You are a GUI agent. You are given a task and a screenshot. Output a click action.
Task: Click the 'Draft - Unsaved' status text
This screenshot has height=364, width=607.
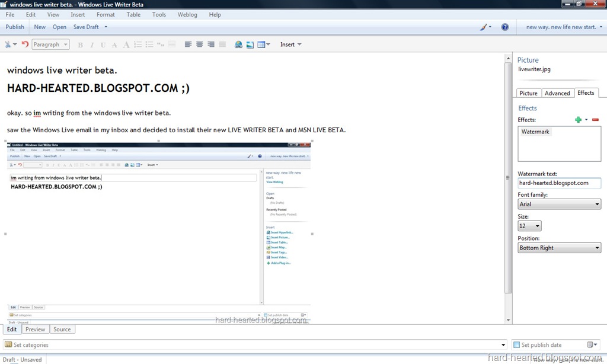pos(22,360)
